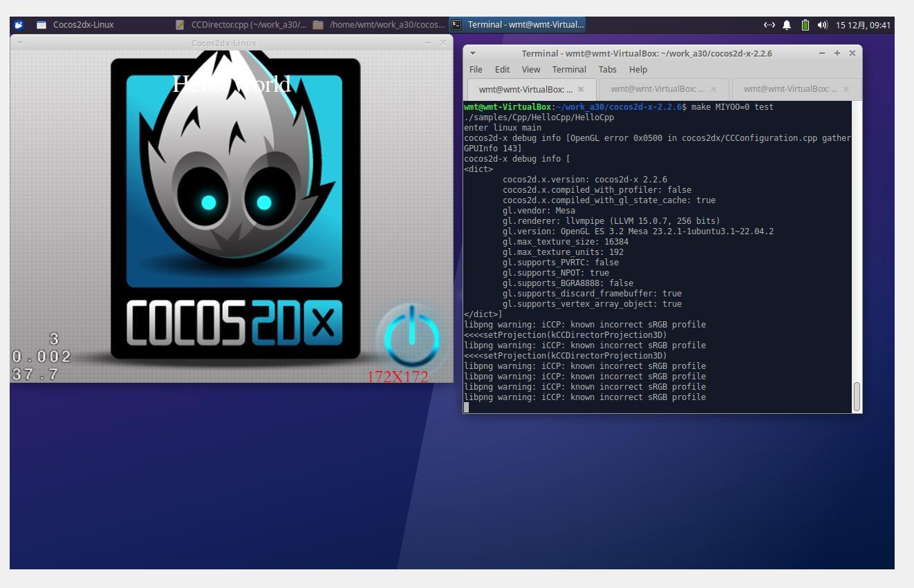Click the 'cocos2d.x.version: cocos2d-x 2.2.6' line

coord(585,180)
